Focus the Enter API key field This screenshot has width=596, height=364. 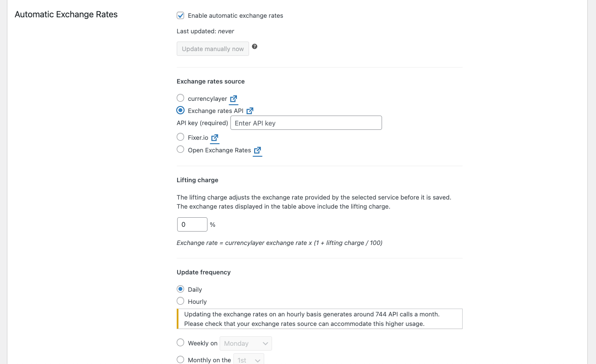pos(306,122)
